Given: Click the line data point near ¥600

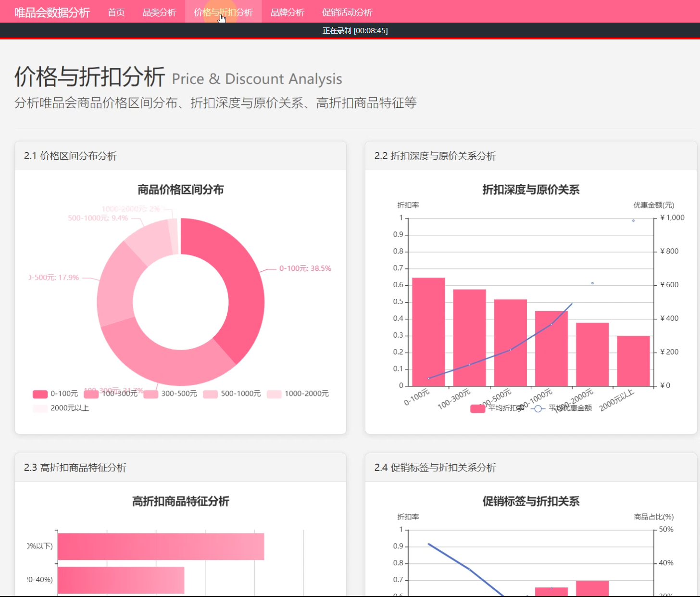Looking at the screenshot, I should [x=592, y=283].
